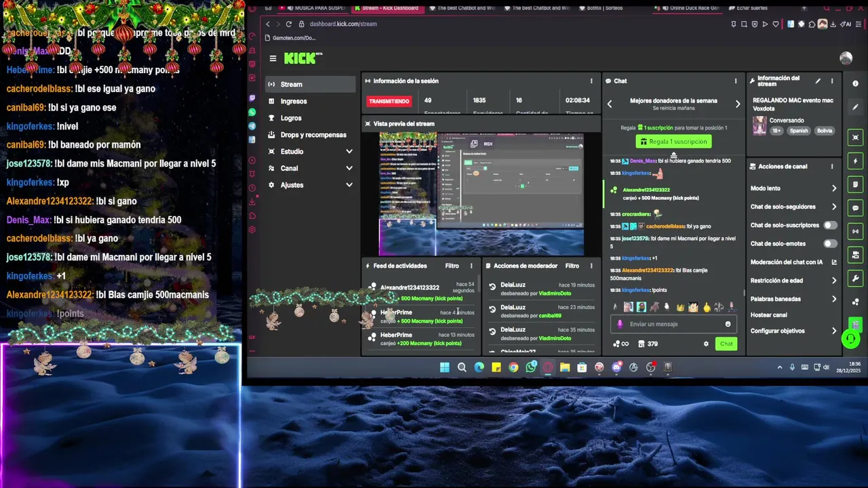Viewport: 868px width, 488px height.
Task: Click Hostear canal
Action: (769, 315)
